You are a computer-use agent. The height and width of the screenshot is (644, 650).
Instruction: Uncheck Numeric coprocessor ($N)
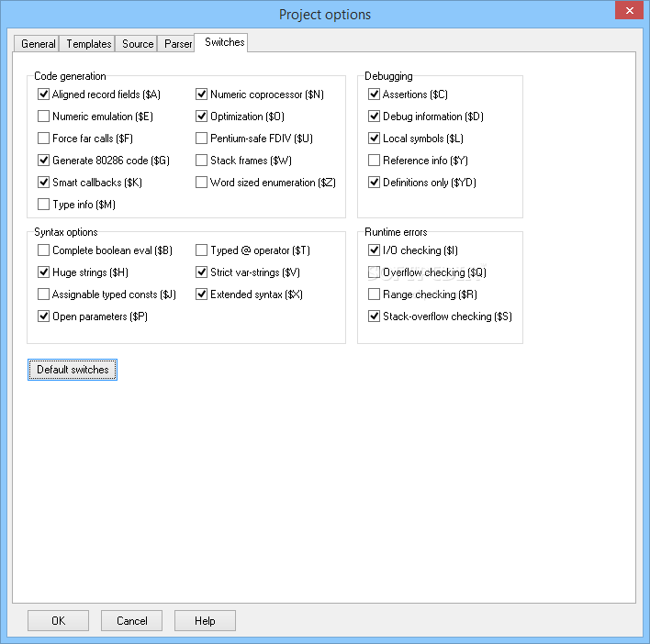[201, 94]
